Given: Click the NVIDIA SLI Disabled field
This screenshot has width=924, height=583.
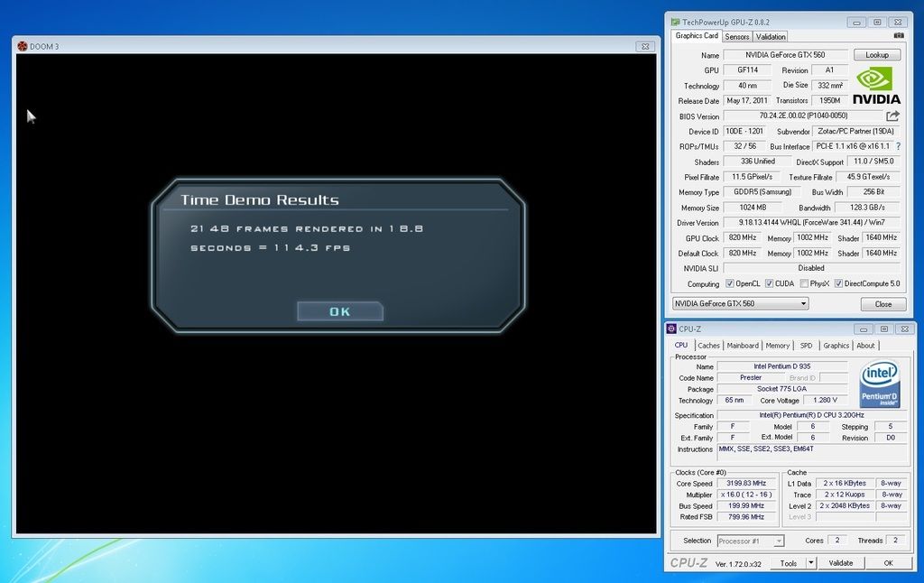Looking at the screenshot, I should click(x=811, y=268).
